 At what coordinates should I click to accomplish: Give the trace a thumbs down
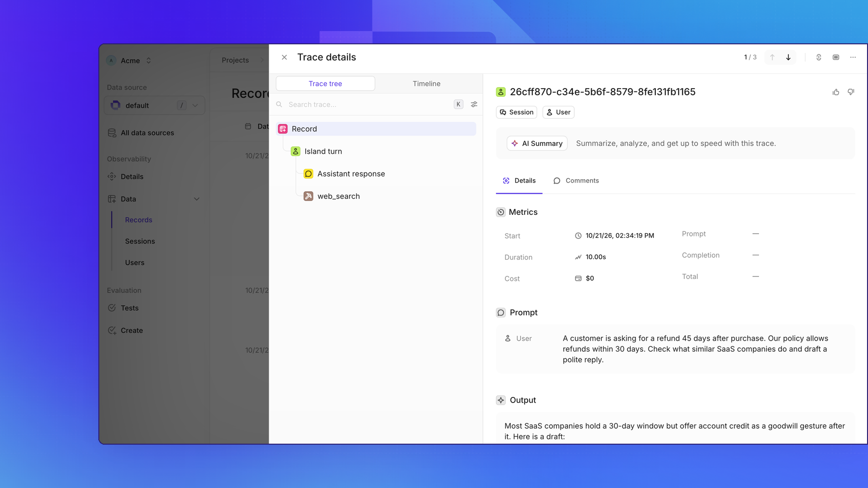pos(851,92)
